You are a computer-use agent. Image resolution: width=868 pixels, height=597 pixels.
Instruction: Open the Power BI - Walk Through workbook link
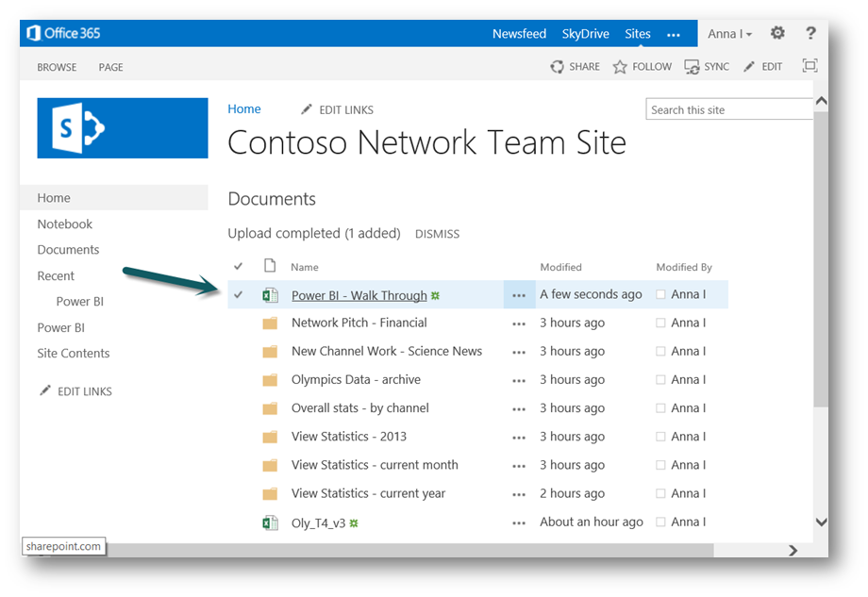(359, 295)
